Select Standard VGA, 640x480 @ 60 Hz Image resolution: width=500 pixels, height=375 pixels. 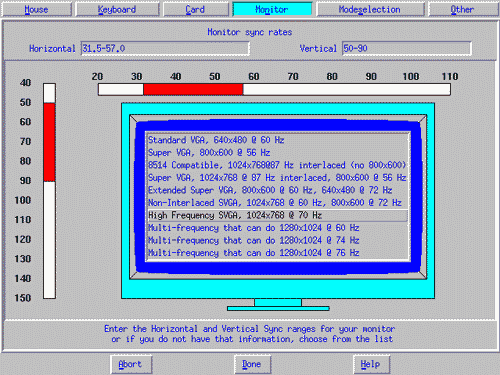coord(277,140)
